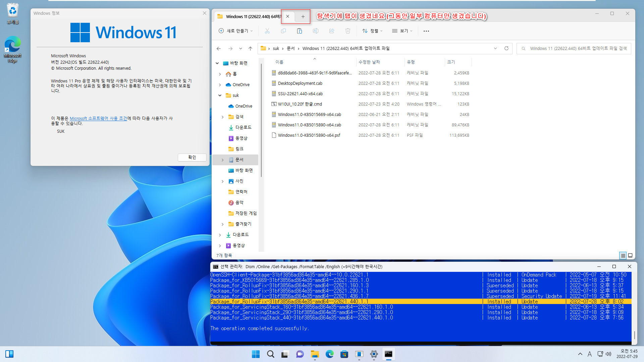Expand the 홈 tree node

point(220,74)
